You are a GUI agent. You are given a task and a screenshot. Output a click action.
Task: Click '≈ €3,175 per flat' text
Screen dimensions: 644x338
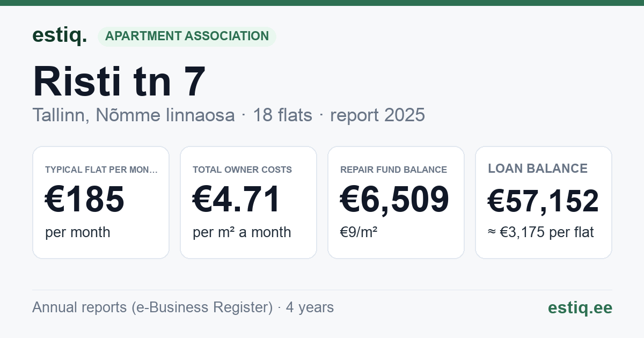click(541, 232)
